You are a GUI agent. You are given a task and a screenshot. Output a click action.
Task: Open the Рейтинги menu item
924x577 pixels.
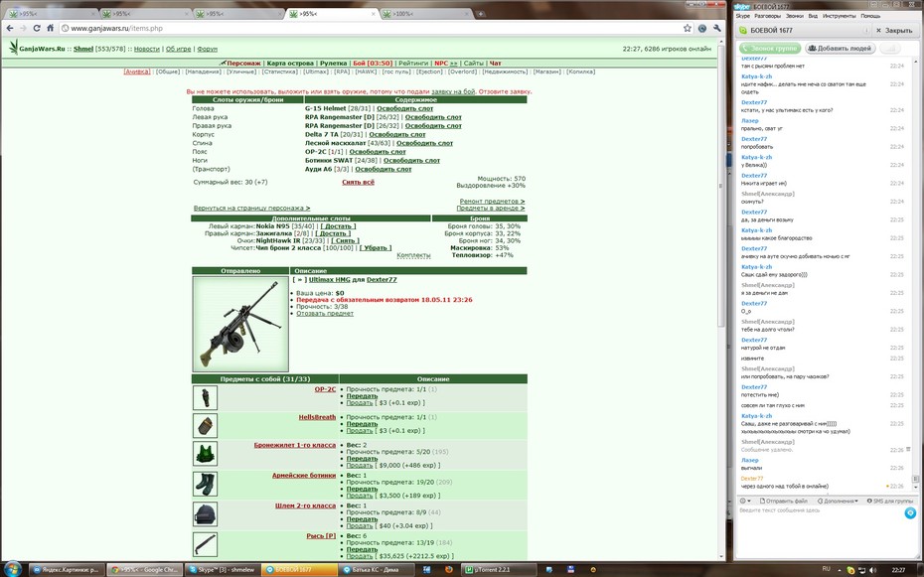tap(413, 63)
